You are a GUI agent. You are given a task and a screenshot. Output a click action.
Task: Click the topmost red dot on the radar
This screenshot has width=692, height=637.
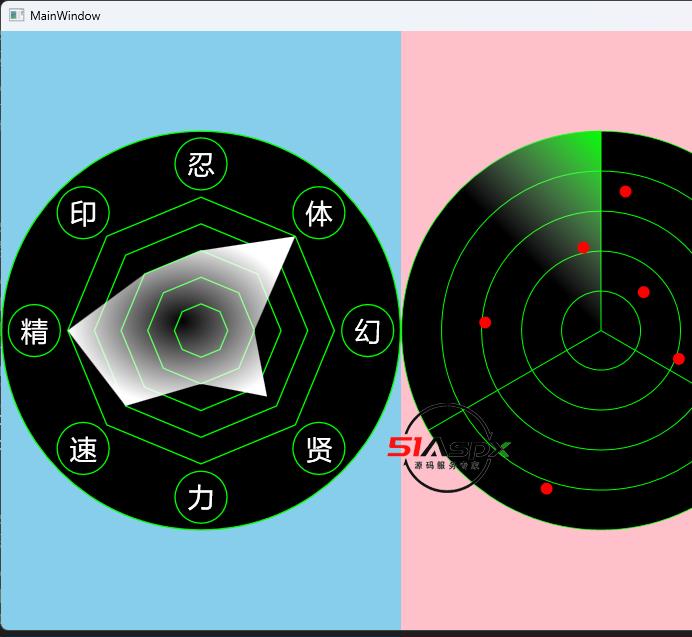point(625,191)
